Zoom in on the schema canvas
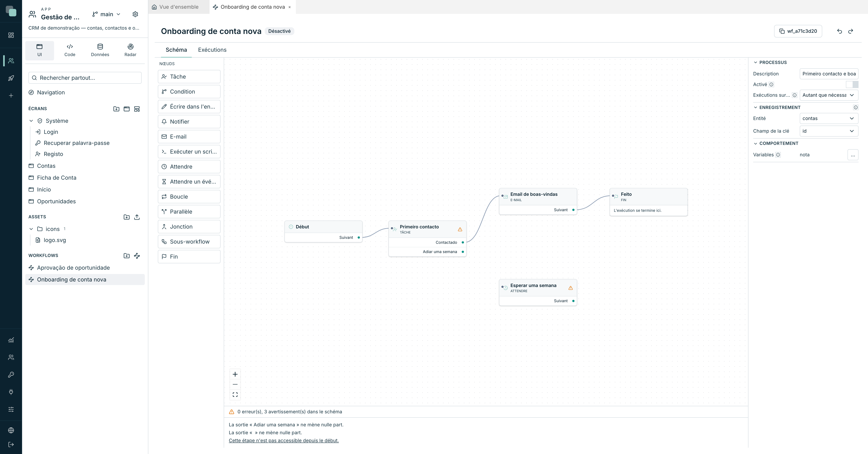Screen dimensions: 868x454 tap(235, 374)
